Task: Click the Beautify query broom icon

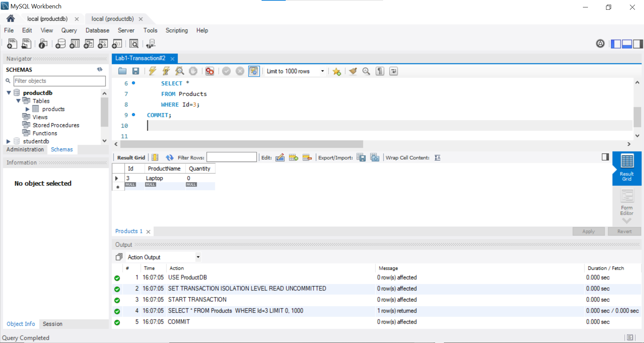Action: coord(353,71)
